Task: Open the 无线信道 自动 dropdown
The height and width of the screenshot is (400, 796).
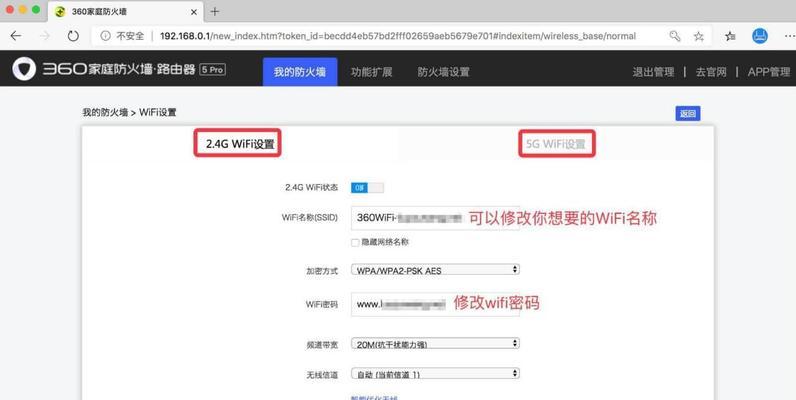Action: tap(435, 374)
